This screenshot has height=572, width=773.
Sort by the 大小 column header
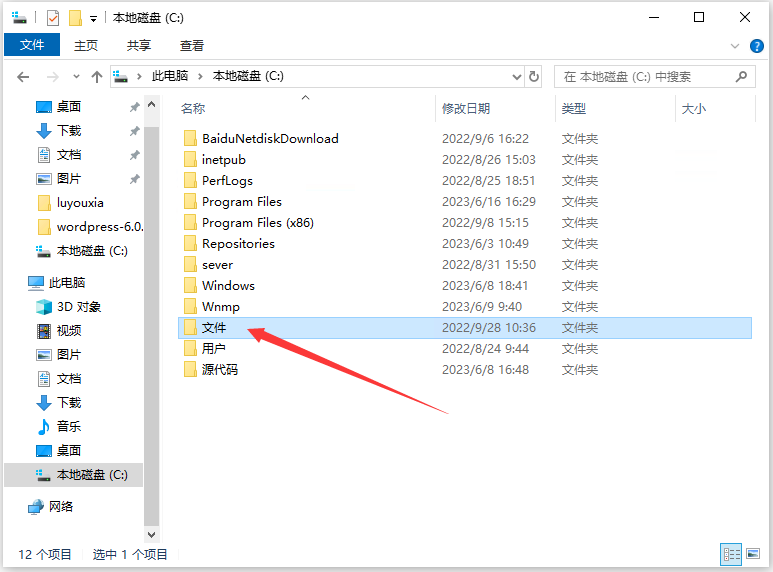pyautogui.click(x=694, y=108)
